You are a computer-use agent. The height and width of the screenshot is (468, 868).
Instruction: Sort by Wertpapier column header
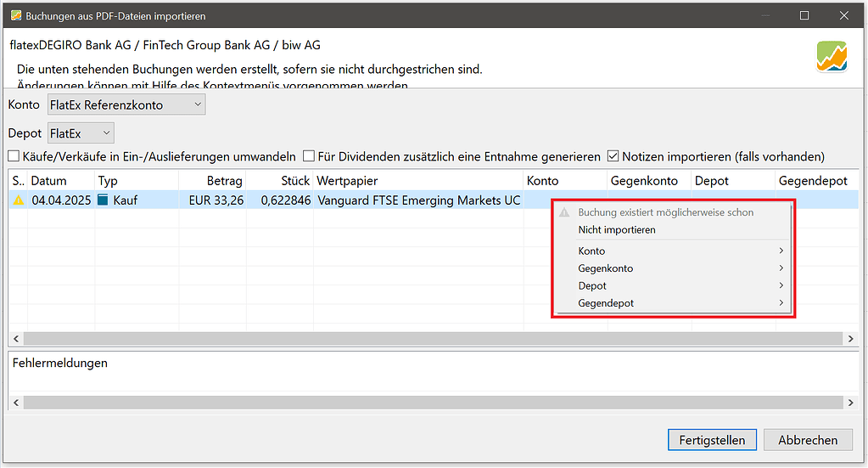pyautogui.click(x=418, y=181)
